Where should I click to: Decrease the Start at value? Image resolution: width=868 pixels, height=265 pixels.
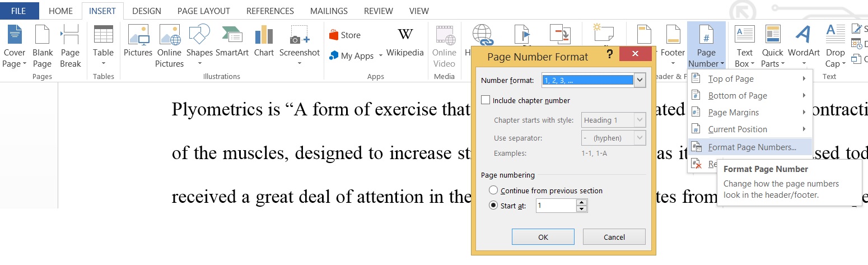(x=582, y=210)
